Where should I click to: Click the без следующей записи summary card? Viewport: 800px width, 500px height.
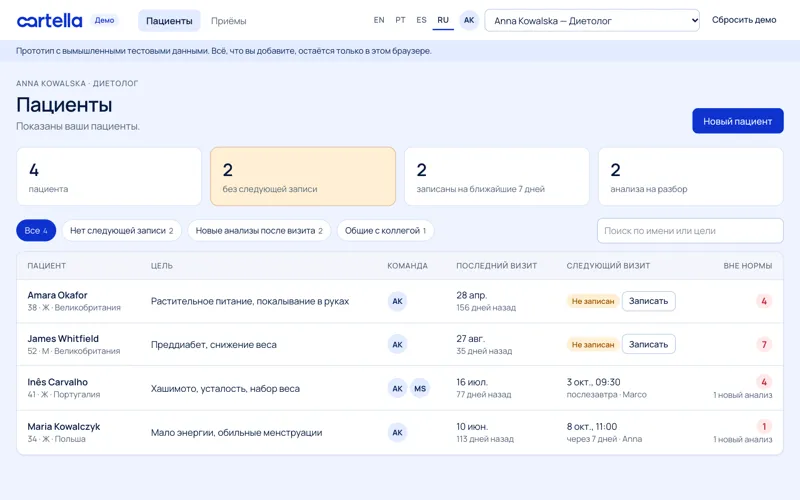(303, 177)
